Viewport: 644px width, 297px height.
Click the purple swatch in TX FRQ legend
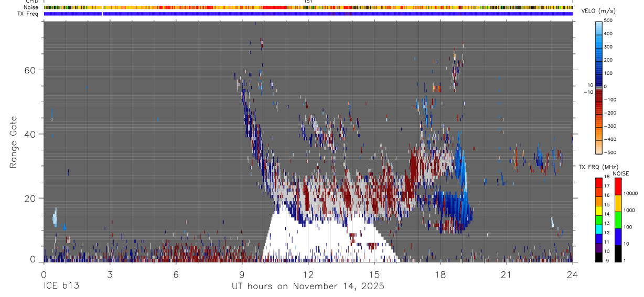599,247
